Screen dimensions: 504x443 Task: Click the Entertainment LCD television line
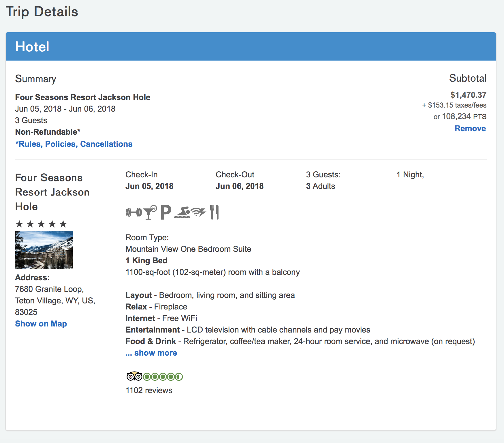(248, 330)
